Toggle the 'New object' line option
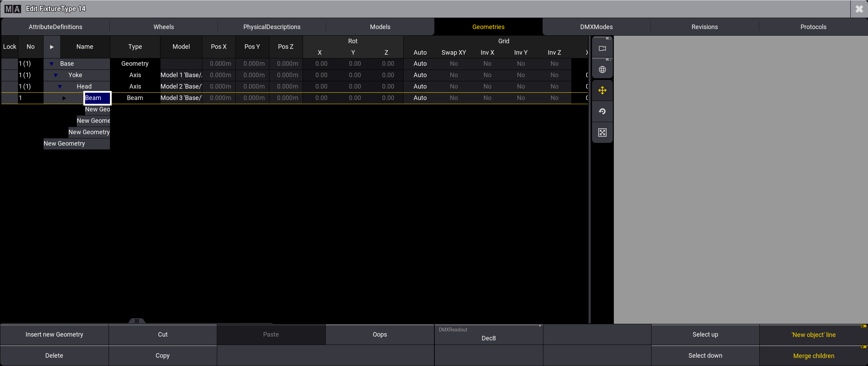The height and width of the screenshot is (366, 868). 813,335
